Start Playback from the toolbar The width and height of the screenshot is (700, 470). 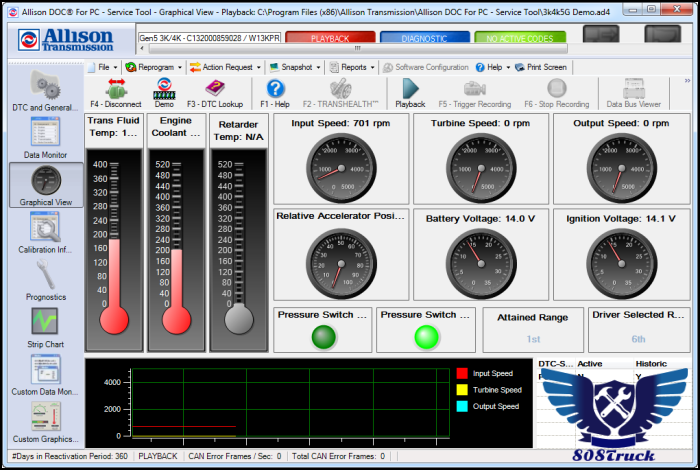[x=410, y=88]
